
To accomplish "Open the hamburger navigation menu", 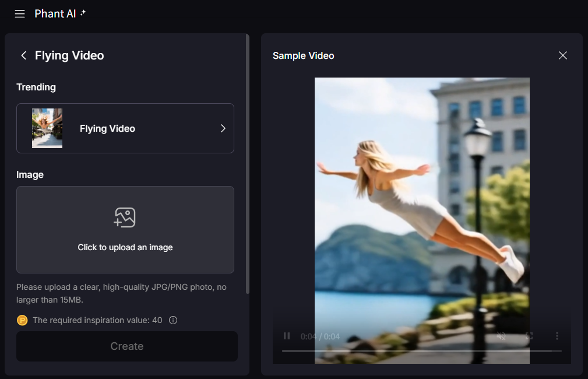I will click(20, 13).
